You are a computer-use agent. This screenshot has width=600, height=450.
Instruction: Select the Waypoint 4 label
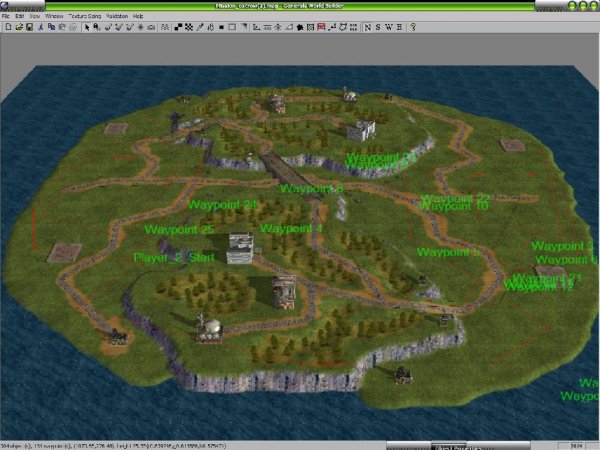tap(291, 228)
